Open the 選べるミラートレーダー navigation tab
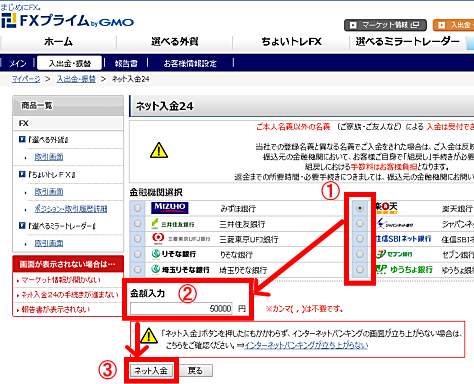The width and height of the screenshot is (474, 384). [x=407, y=42]
